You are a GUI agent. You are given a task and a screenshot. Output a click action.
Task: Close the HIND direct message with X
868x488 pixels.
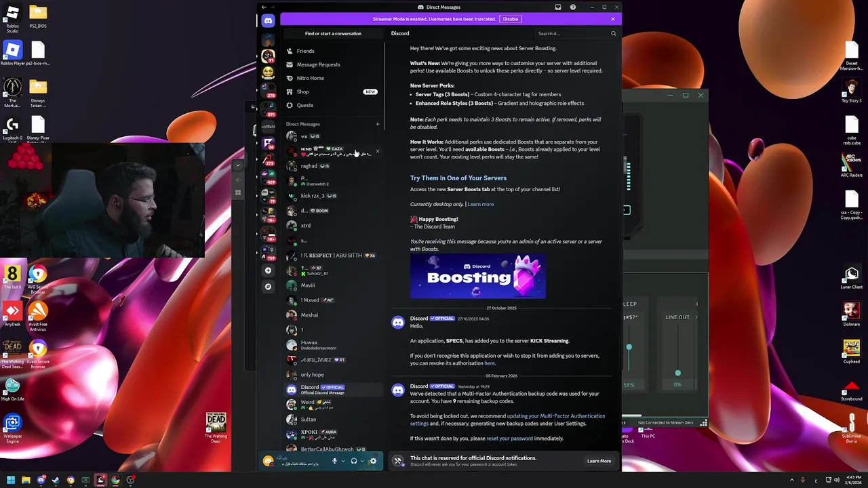tap(378, 151)
